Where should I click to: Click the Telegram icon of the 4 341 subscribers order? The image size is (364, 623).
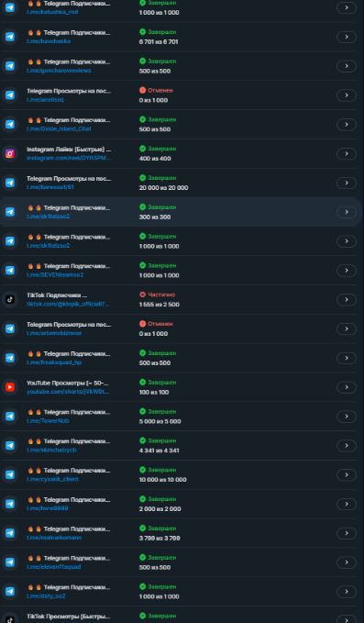[x=10, y=446]
